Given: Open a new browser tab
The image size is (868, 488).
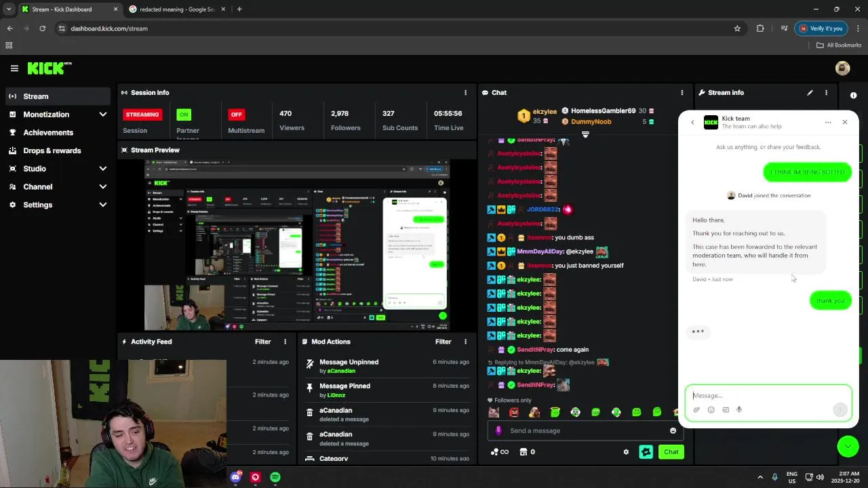Looking at the screenshot, I should [x=239, y=9].
